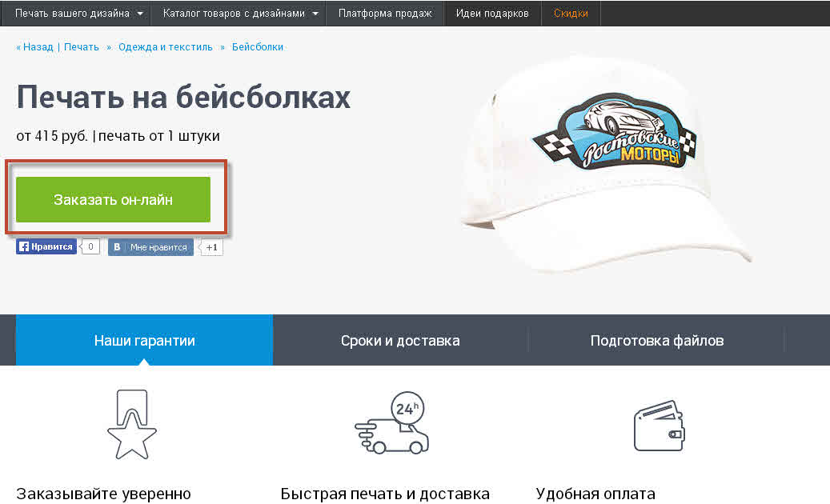Open the 'Платформа продаж' menu item
830x504 pixels.
[x=385, y=14]
